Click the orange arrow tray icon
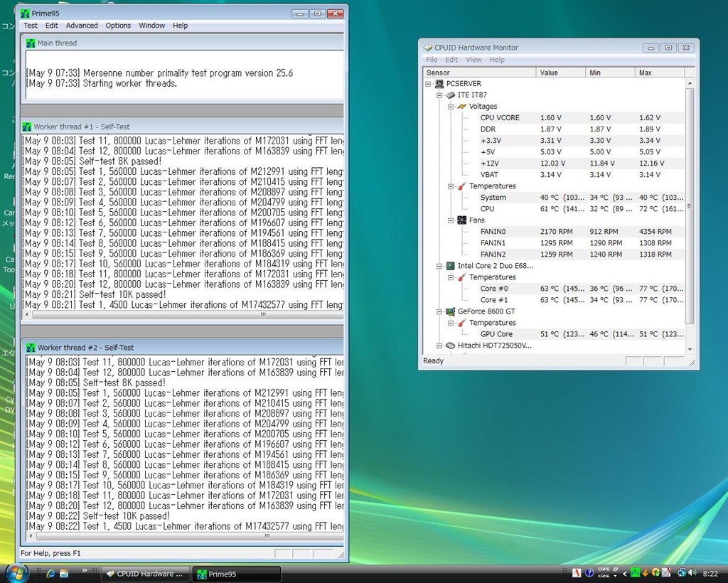The width and height of the screenshot is (728, 583). [x=646, y=573]
